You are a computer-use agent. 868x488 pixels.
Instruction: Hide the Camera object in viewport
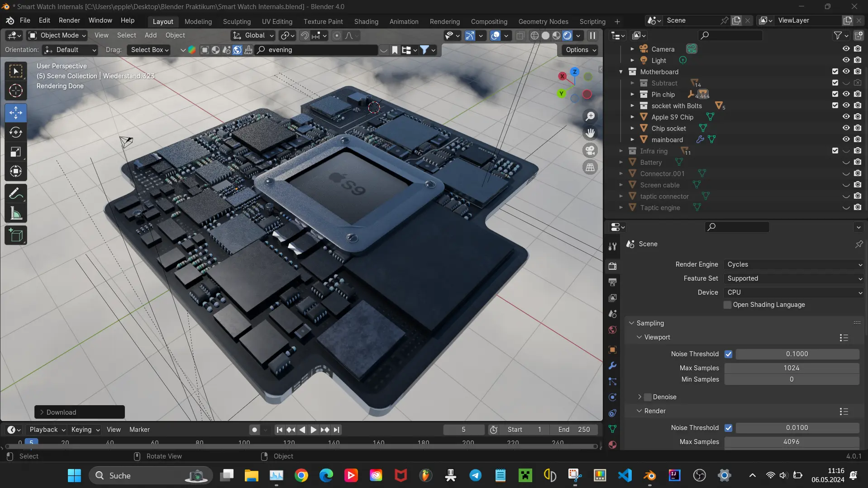click(x=846, y=49)
